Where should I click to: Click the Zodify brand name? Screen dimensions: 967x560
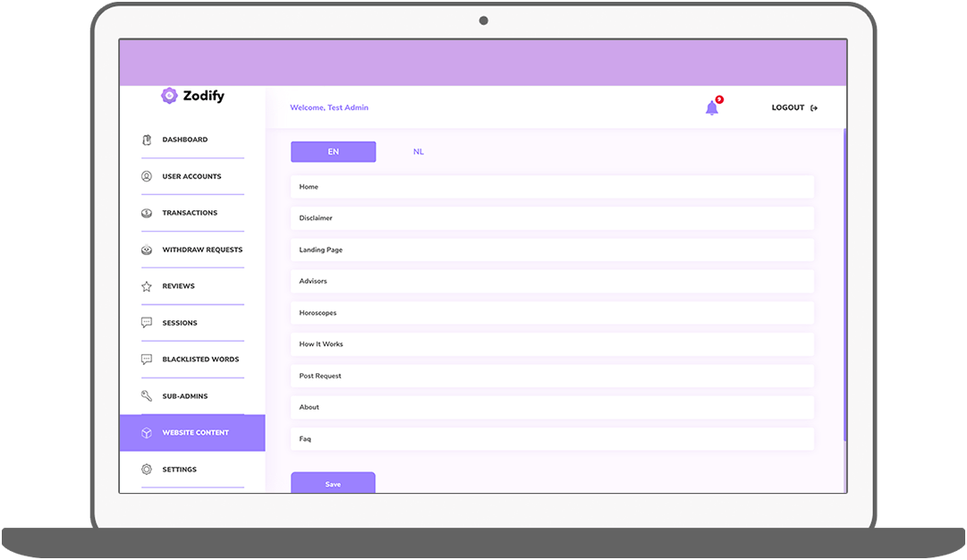click(x=204, y=97)
